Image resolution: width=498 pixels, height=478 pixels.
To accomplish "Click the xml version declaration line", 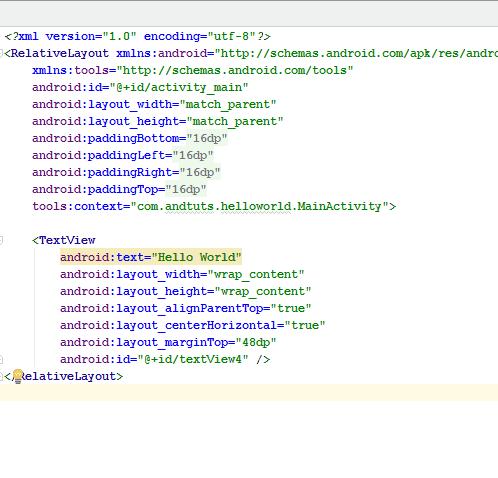I will point(138,36).
